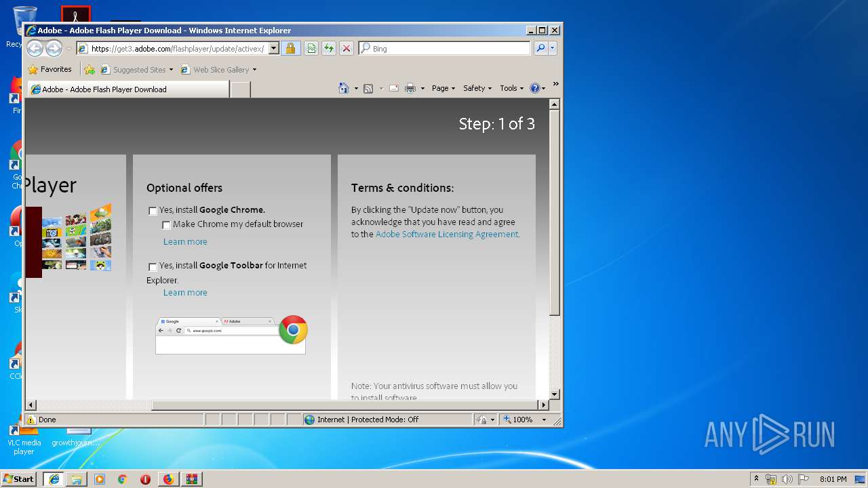Refresh the page with the green arrows

[329, 48]
